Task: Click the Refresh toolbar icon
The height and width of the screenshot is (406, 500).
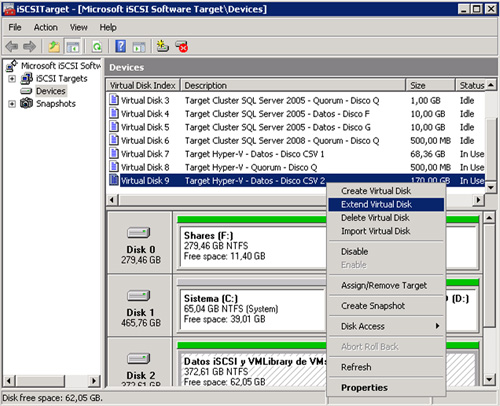Action: [x=97, y=46]
